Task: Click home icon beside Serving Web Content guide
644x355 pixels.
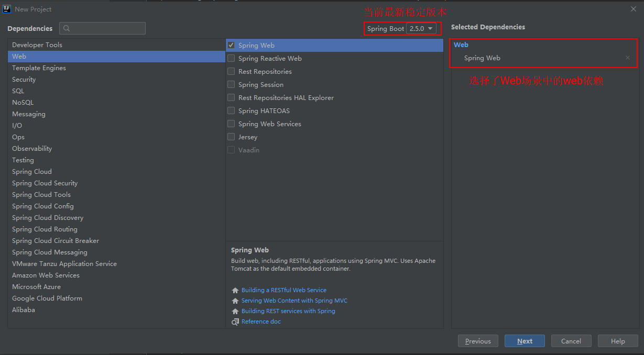Action: (235, 301)
